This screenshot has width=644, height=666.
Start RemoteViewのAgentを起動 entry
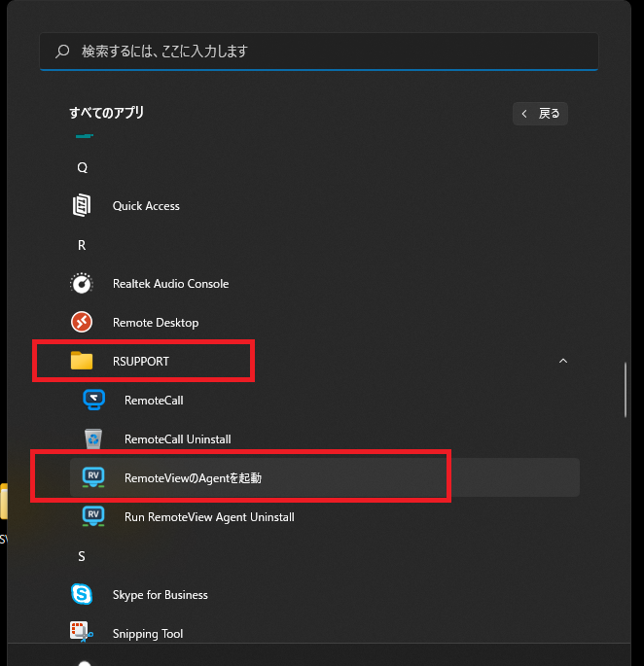pos(325,477)
